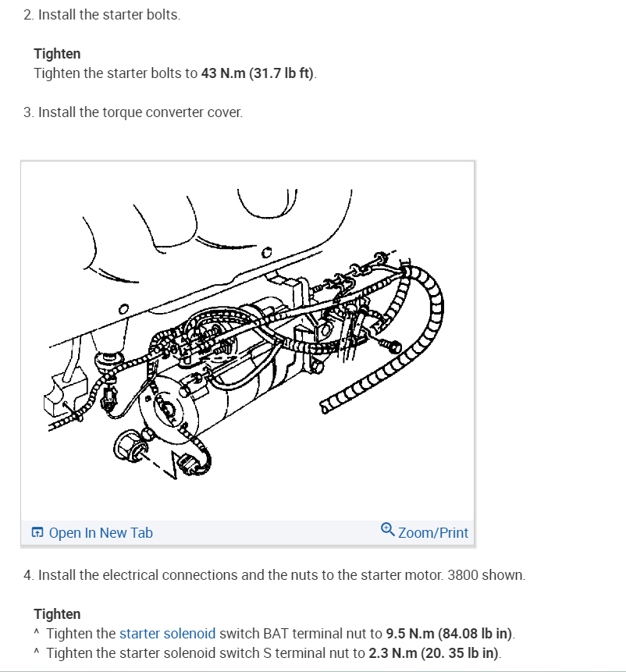Click the hex nut drawn below the starter
Screen dimensions: 626x672
coord(130,447)
